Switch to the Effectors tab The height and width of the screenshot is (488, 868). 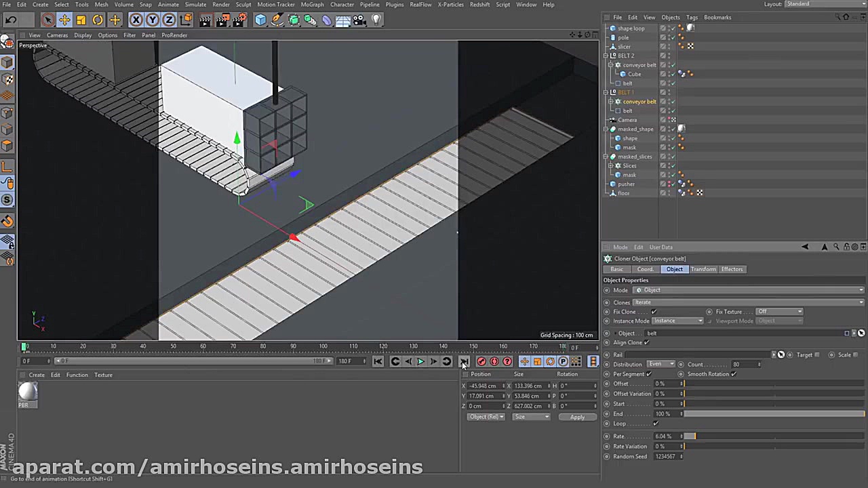click(732, 269)
